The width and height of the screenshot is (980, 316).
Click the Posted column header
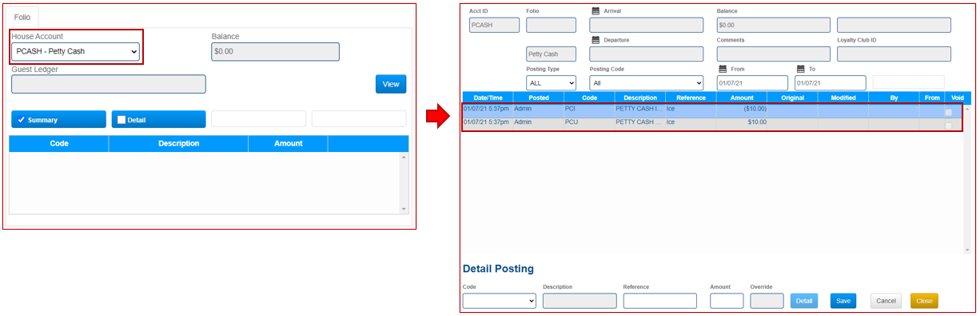point(539,98)
